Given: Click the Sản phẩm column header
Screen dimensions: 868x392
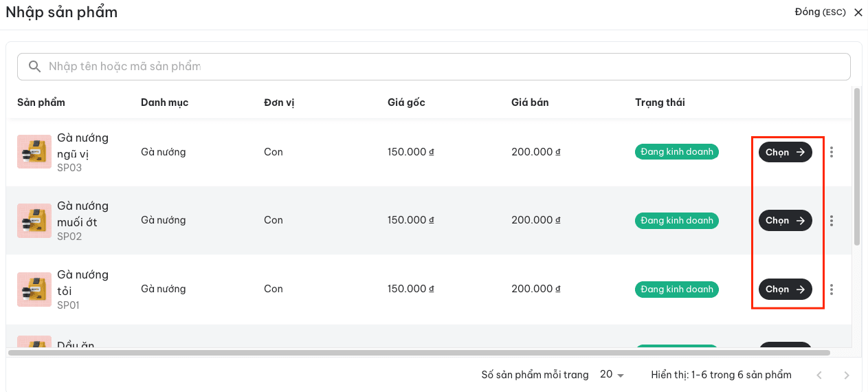Looking at the screenshot, I should [41, 102].
